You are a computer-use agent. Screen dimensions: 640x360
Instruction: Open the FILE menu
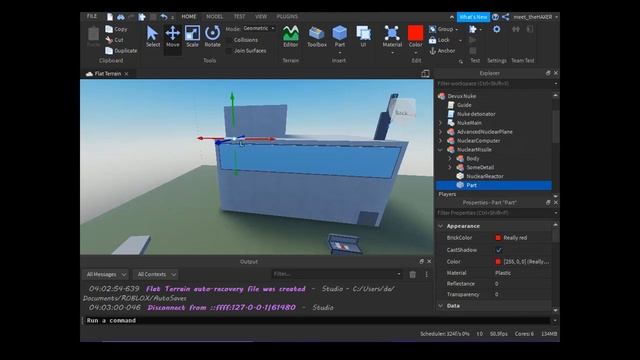coord(91,16)
